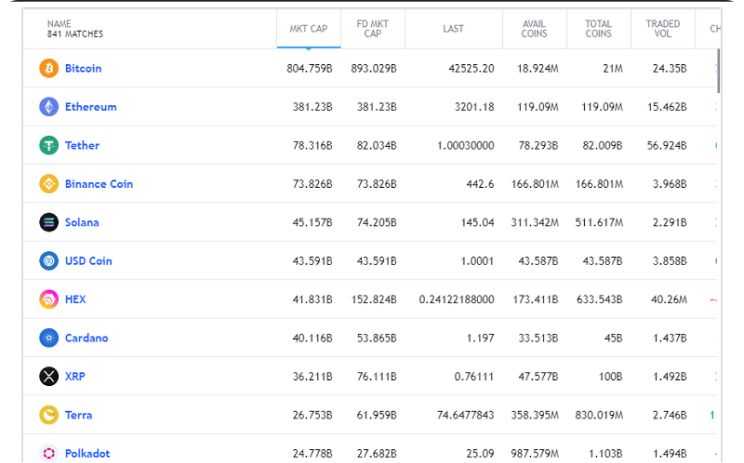Viewport: 744px width, 463px height.
Task: Select Ethereum last price 3201.18
Action: point(474,107)
